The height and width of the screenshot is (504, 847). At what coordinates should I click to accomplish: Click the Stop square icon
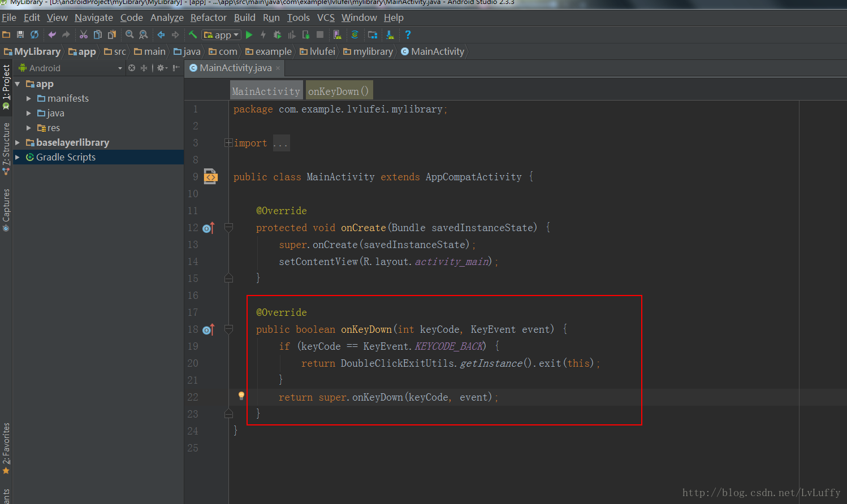(320, 34)
